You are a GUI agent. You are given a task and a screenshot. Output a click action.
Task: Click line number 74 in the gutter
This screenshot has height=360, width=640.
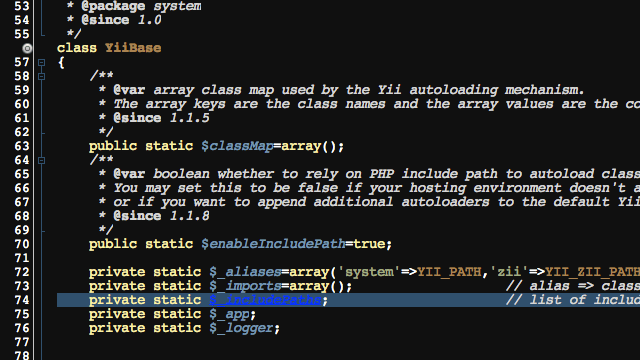pos(22,300)
